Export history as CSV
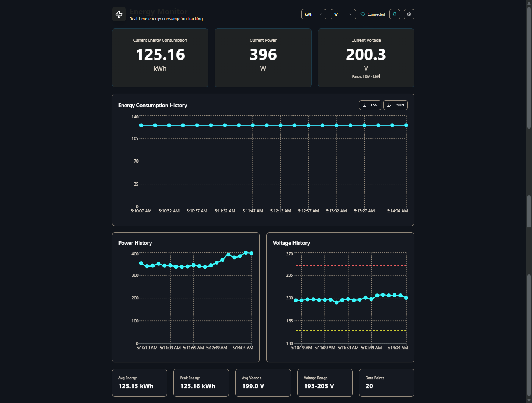532x403 pixels. click(x=370, y=105)
